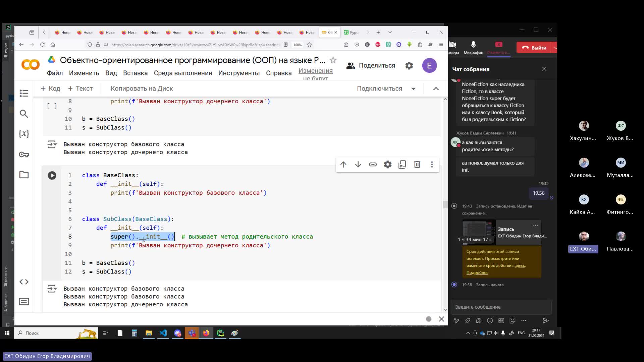Expand the connect options dropdown arrow
Screen dimensions: 644x362
point(413,89)
